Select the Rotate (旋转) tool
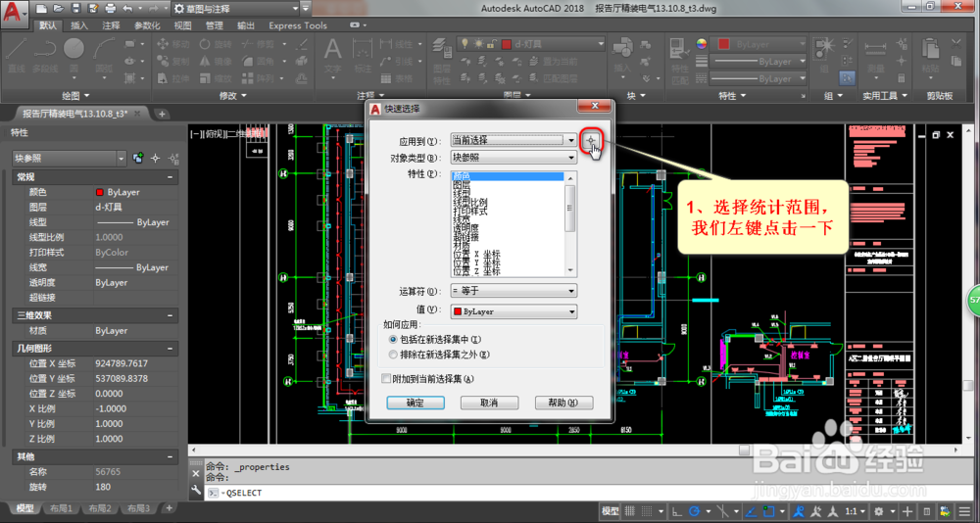Screen dimensions: 980x523 pos(217,44)
